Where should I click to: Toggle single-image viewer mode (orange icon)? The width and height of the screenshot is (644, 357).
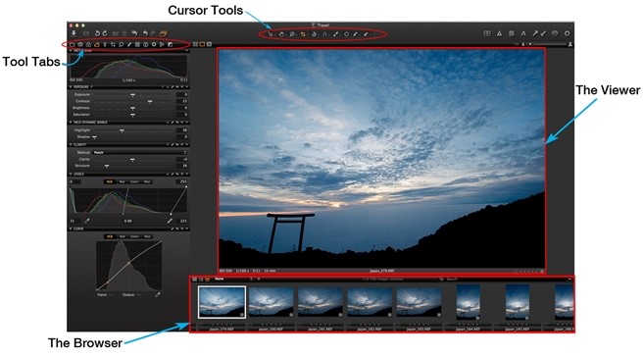pyautogui.click(x=202, y=44)
